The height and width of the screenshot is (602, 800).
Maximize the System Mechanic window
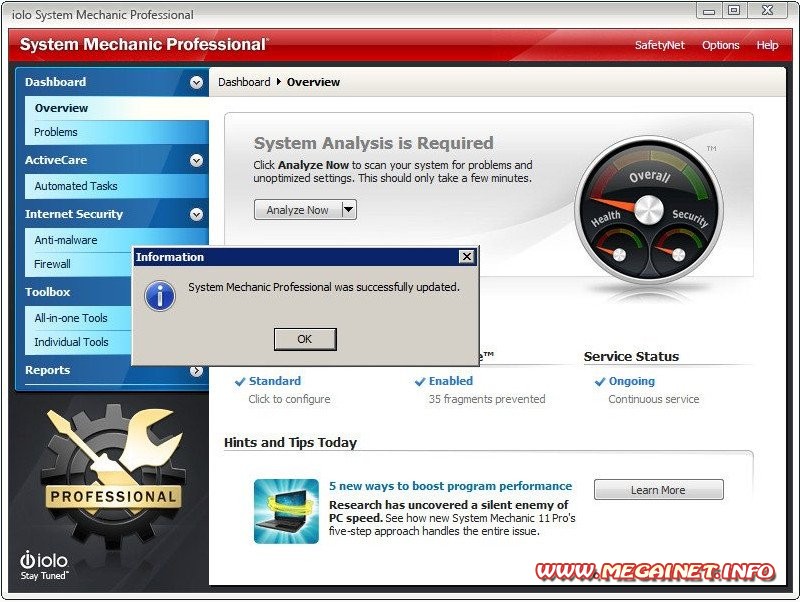coord(734,11)
